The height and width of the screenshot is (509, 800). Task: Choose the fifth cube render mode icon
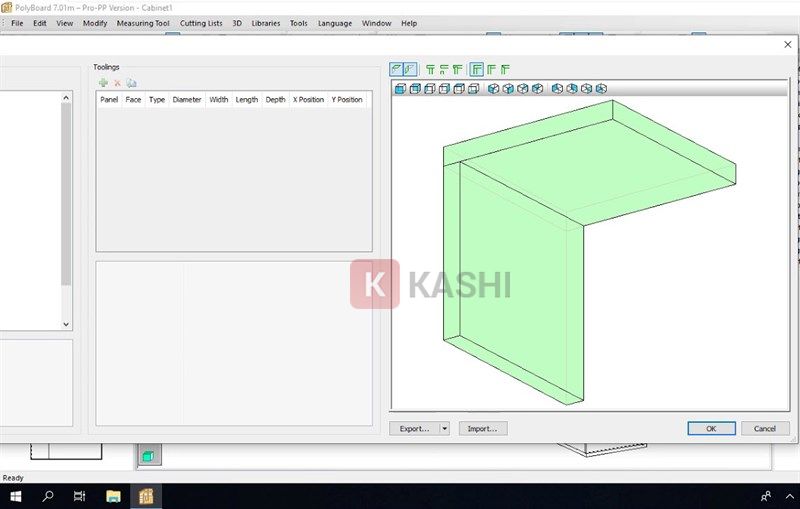[459, 89]
